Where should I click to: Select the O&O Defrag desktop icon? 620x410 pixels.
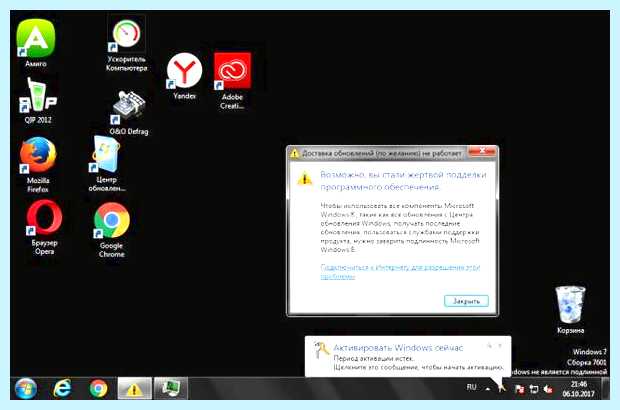pyautogui.click(x=129, y=113)
